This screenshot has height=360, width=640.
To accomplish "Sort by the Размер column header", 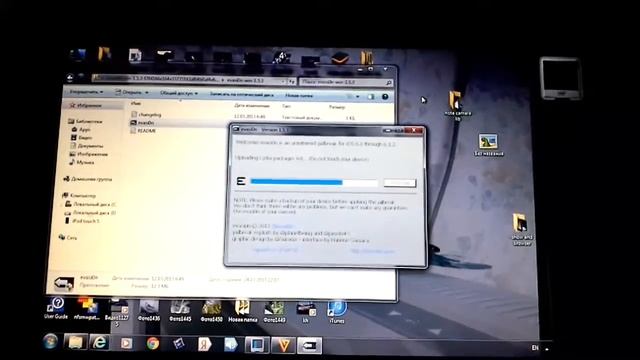I will (337, 107).
